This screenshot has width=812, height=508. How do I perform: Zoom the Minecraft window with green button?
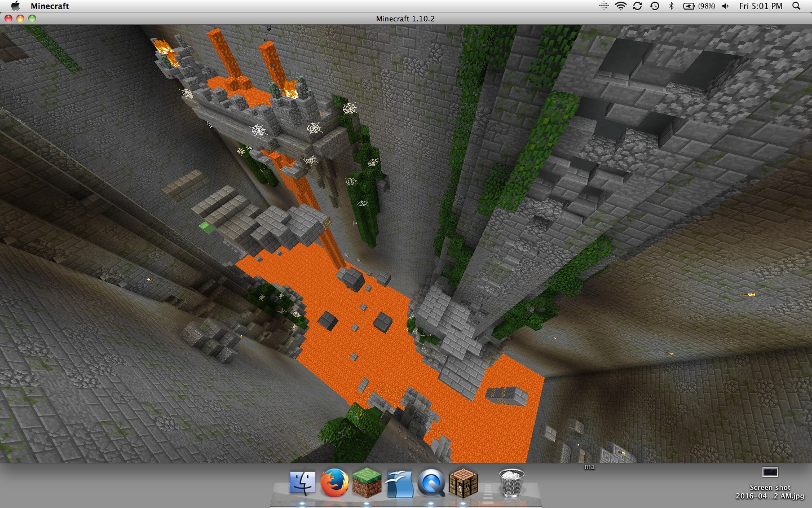point(32,19)
